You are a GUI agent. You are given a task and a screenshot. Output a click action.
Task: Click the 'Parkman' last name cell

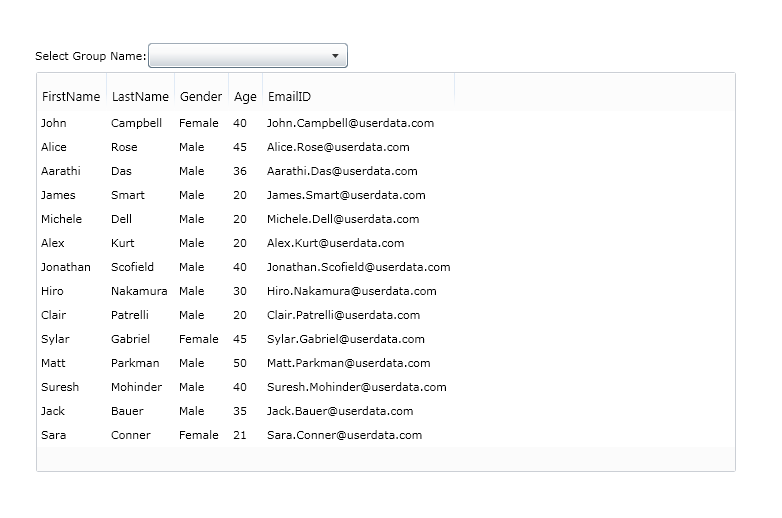(135, 362)
